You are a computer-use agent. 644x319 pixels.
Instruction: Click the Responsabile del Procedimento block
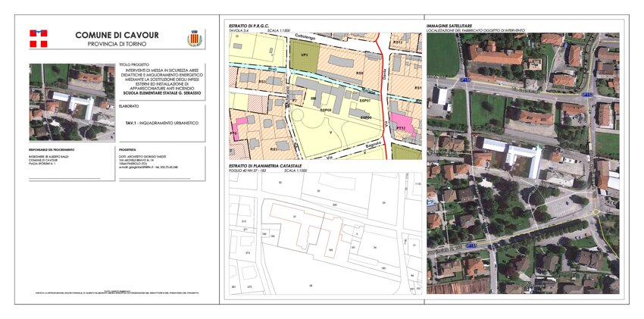point(53,159)
